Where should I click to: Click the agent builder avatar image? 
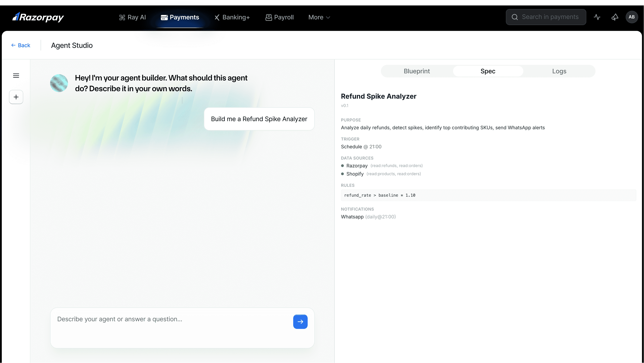tap(59, 83)
